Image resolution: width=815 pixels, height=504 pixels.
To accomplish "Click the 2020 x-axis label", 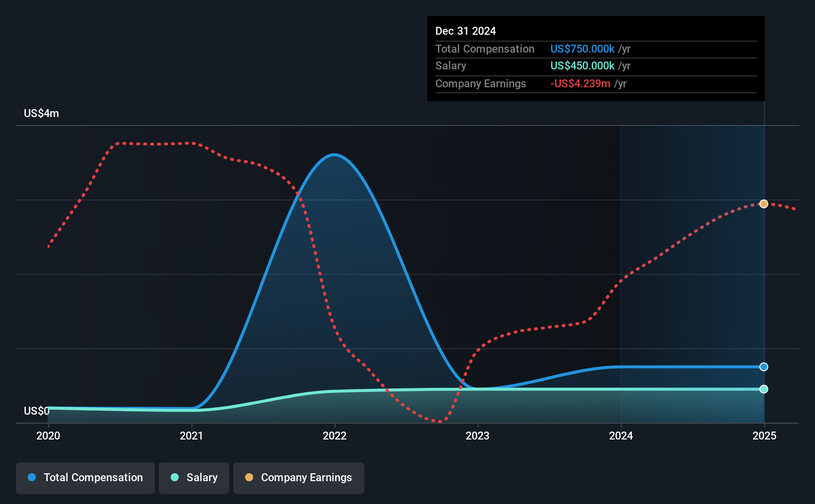I will coord(48,436).
